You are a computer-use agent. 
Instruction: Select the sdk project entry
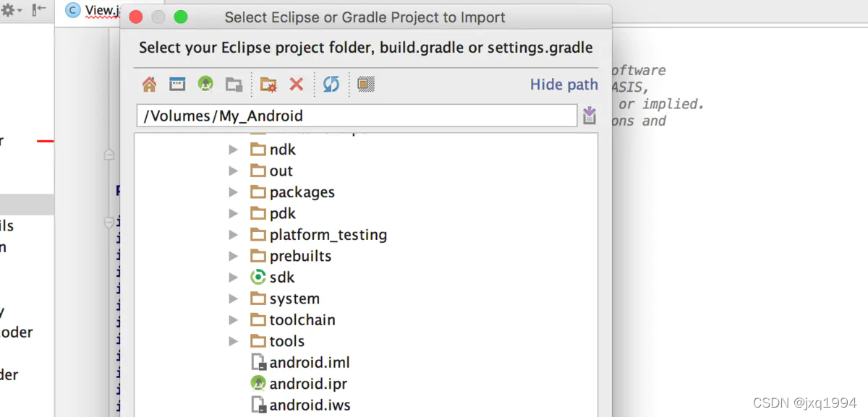tap(282, 278)
